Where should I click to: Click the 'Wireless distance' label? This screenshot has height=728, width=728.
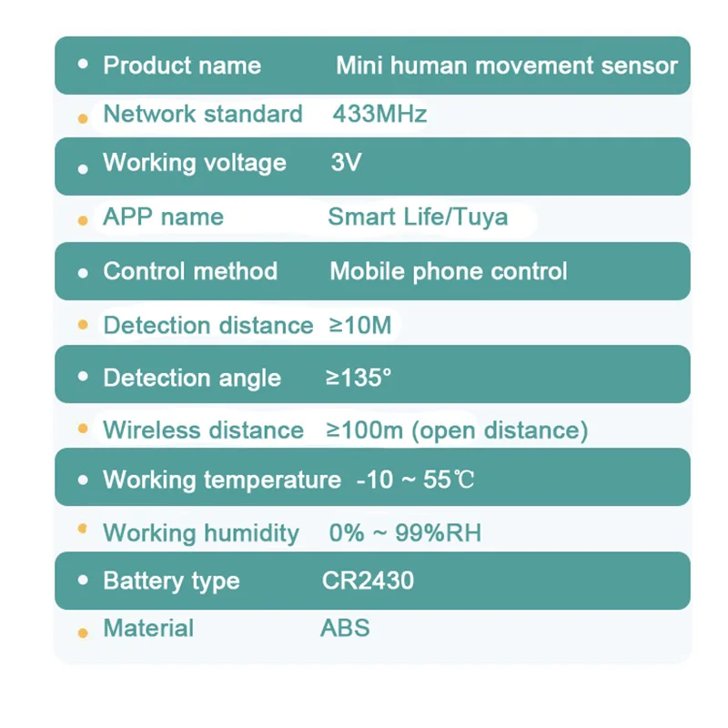203,430
